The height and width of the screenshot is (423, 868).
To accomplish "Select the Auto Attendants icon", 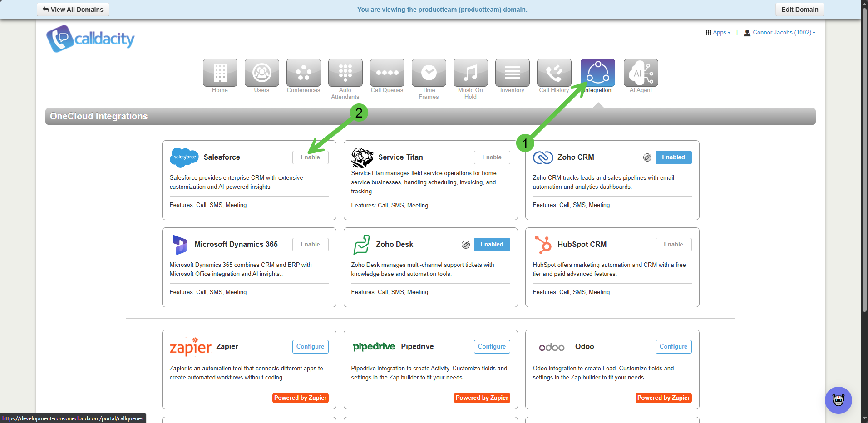I will coord(345,73).
